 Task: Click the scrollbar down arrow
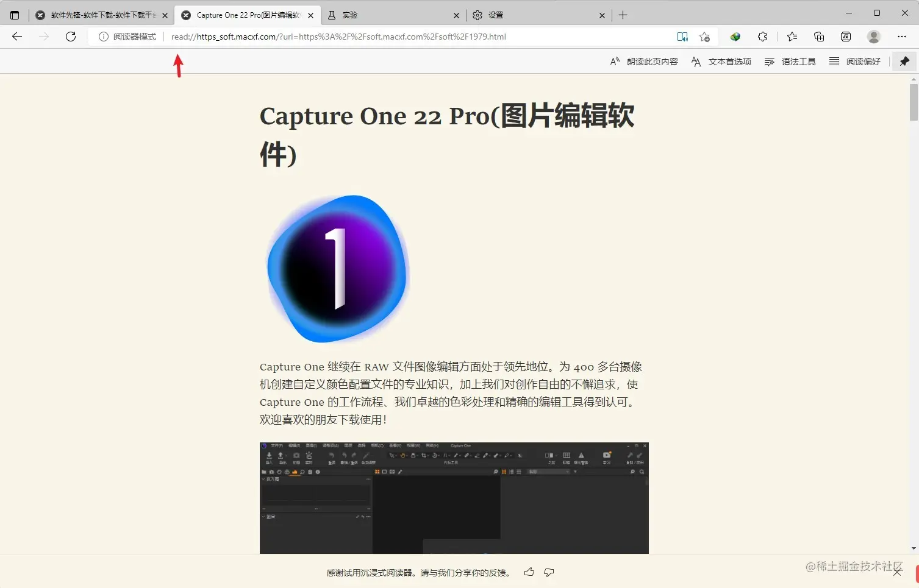point(914,548)
